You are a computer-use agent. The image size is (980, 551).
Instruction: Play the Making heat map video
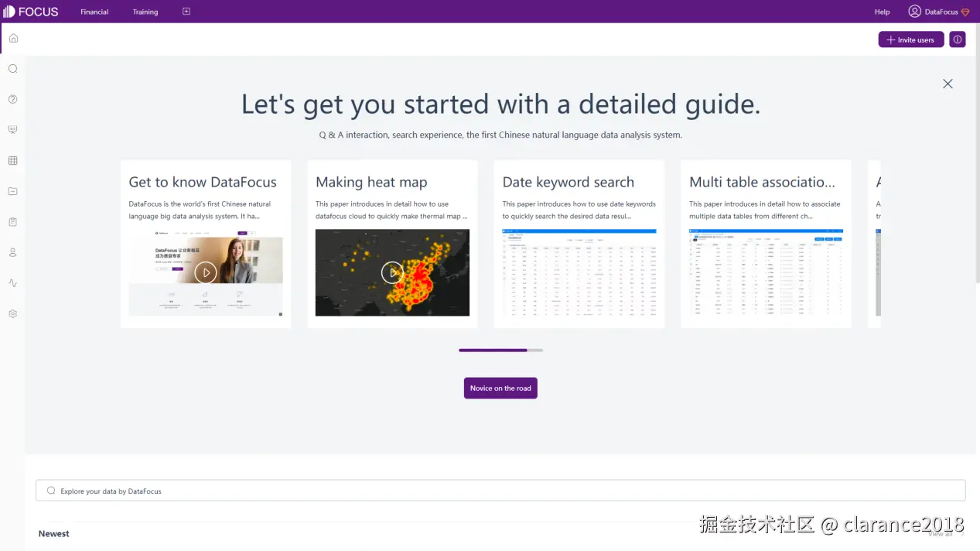pyautogui.click(x=392, y=272)
